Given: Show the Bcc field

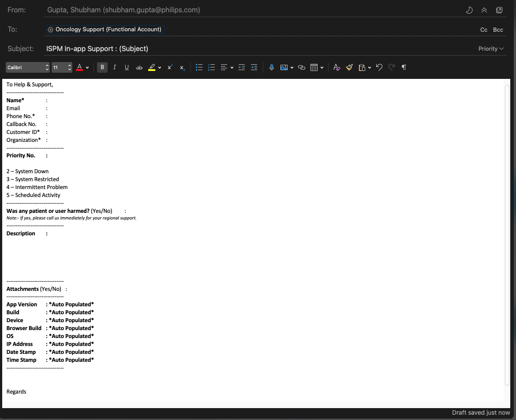Looking at the screenshot, I should pos(498,30).
